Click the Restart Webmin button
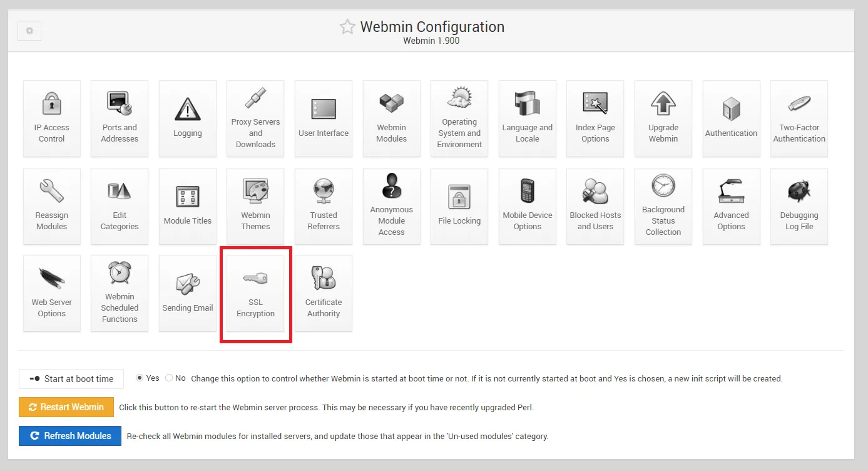Screen dimensions: 868x471 pos(66,407)
